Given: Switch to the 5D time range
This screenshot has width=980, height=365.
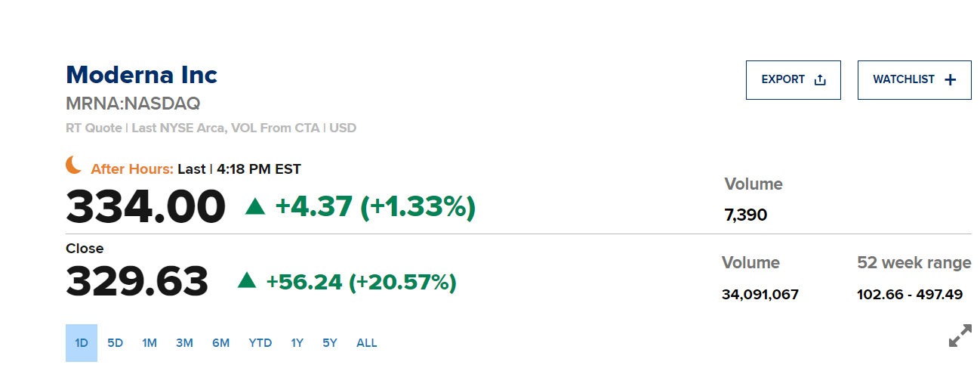Looking at the screenshot, I should pyautogui.click(x=115, y=343).
